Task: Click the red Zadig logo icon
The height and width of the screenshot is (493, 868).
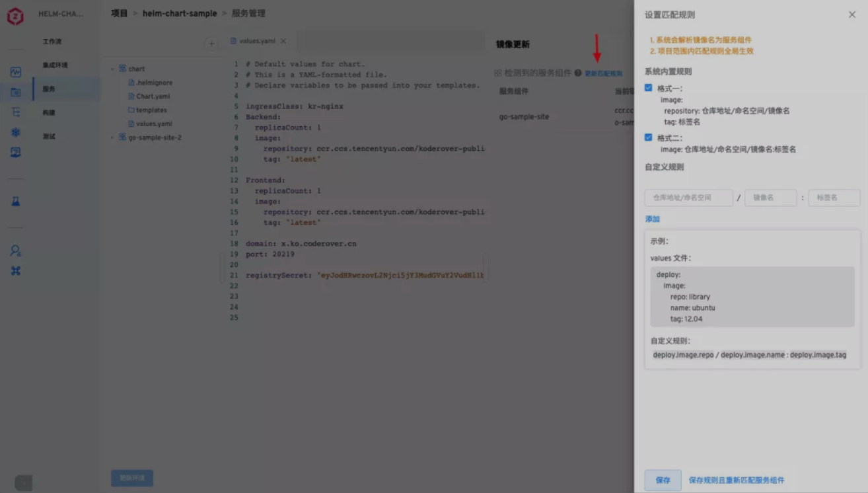Action: pos(15,16)
